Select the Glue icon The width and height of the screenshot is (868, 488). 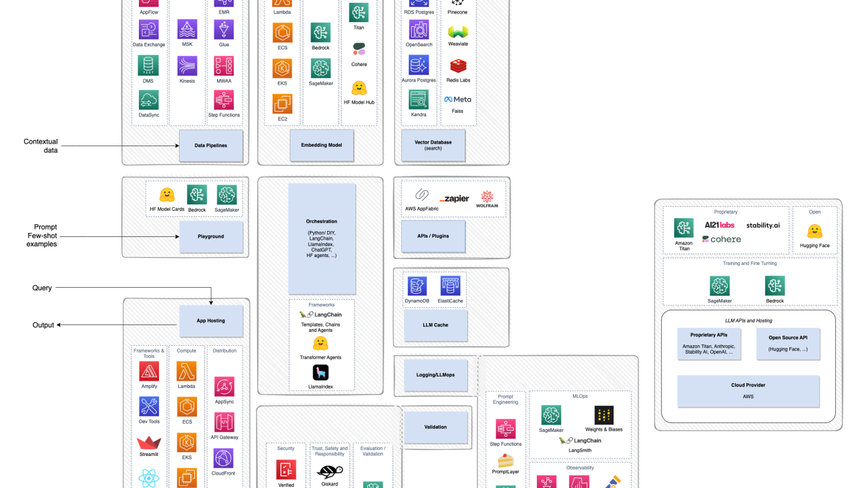(x=224, y=29)
